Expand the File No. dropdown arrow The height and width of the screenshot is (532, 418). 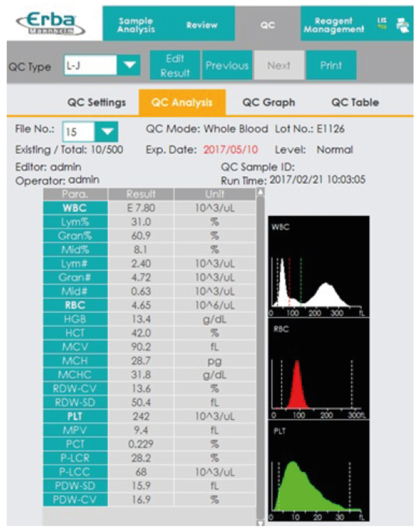pyautogui.click(x=107, y=132)
